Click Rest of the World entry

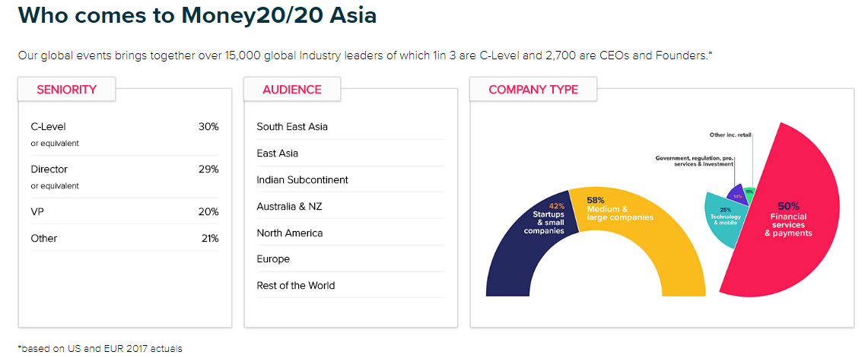click(x=296, y=286)
